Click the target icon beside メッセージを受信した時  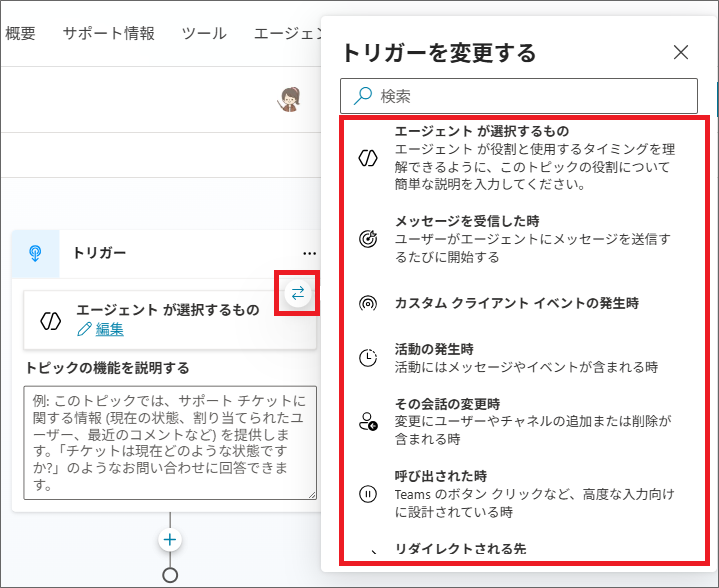(x=368, y=239)
